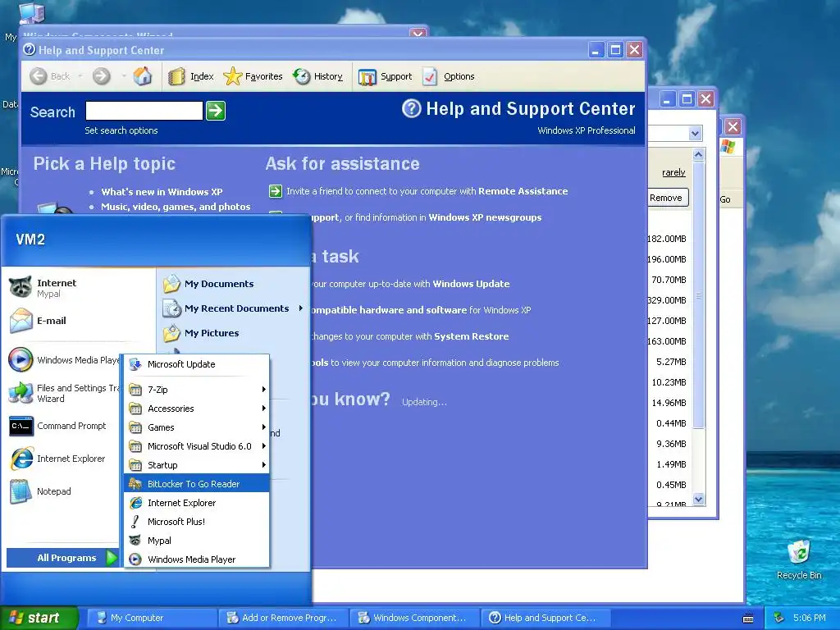Expand the Accessories submenu
840x630 pixels.
pos(197,409)
